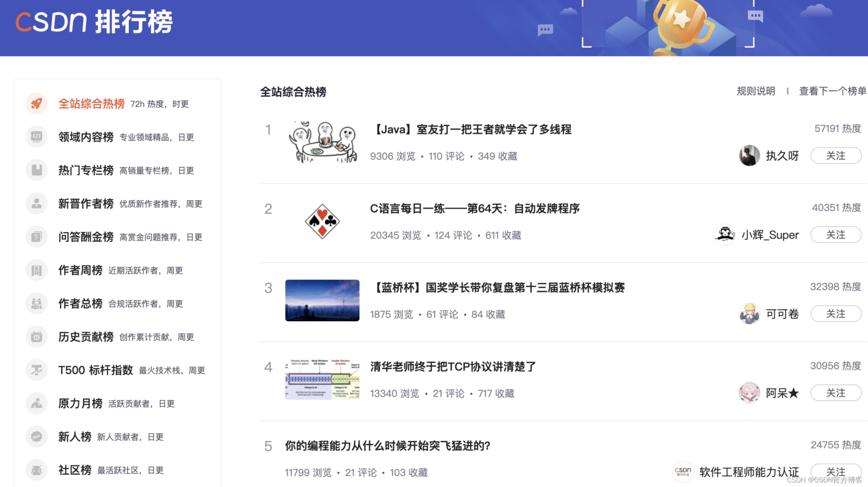Click the rocket icon for 全站综合热榜
The image size is (868, 487).
pyautogui.click(x=36, y=104)
